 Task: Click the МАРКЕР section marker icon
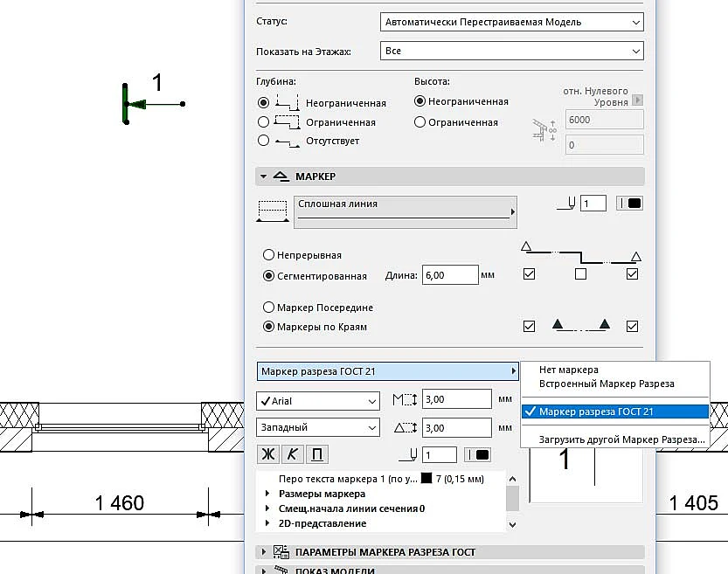click(281, 176)
